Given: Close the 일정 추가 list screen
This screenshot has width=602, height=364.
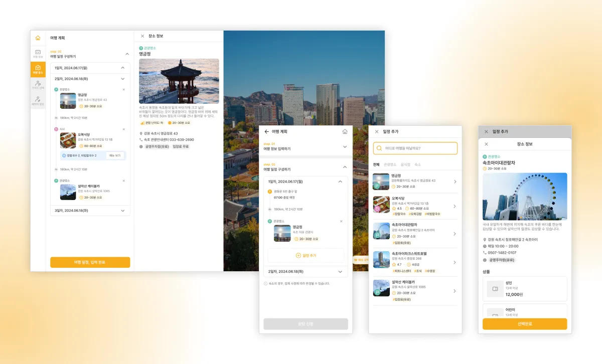Looking at the screenshot, I should [x=377, y=132].
